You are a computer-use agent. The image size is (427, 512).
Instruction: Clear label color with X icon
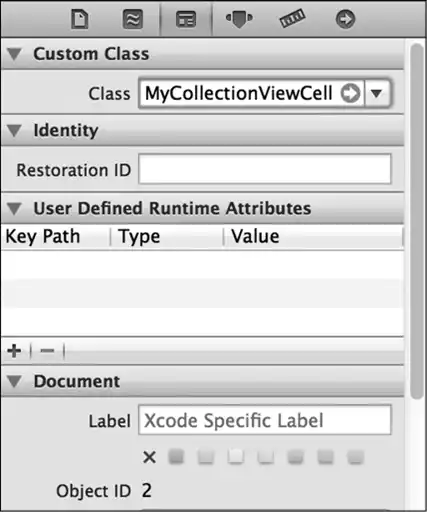(149, 457)
